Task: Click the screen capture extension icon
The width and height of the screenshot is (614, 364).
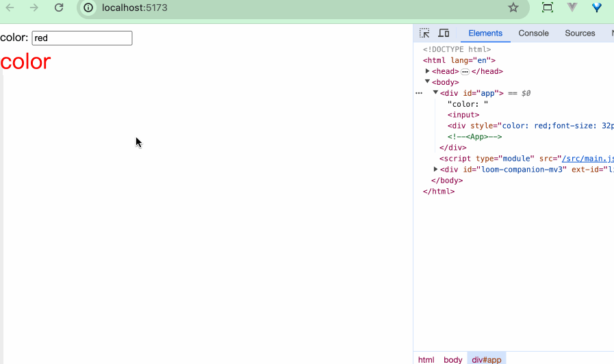Action: pyautogui.click(x=547, y=8)
